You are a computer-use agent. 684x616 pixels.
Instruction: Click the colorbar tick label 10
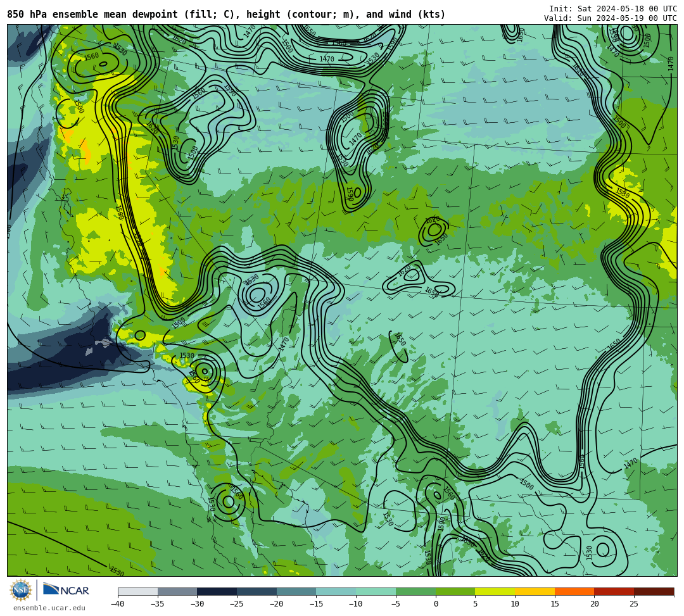(x=515, y=604)
